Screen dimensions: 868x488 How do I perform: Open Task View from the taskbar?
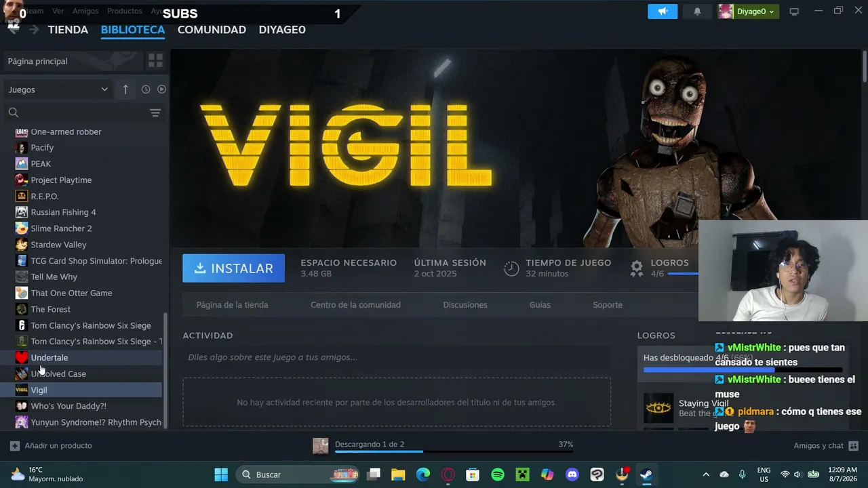pyautogui.click(x=374, y=474)
